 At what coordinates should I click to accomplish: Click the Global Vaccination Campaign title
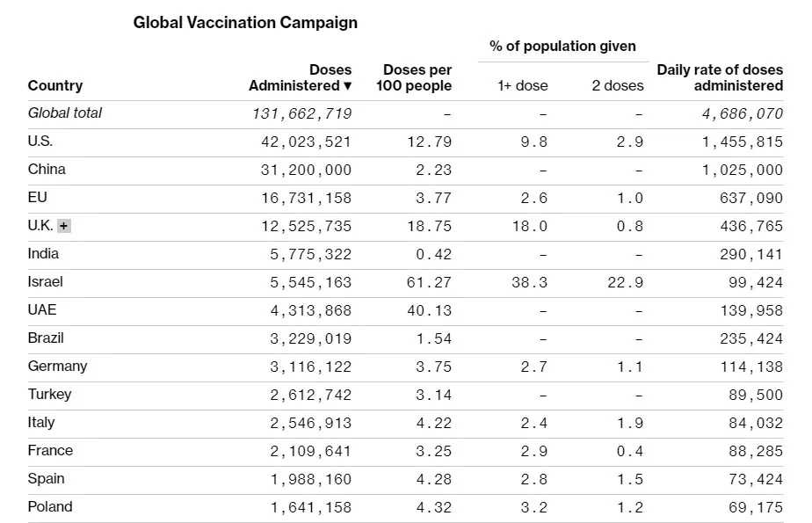245,22
